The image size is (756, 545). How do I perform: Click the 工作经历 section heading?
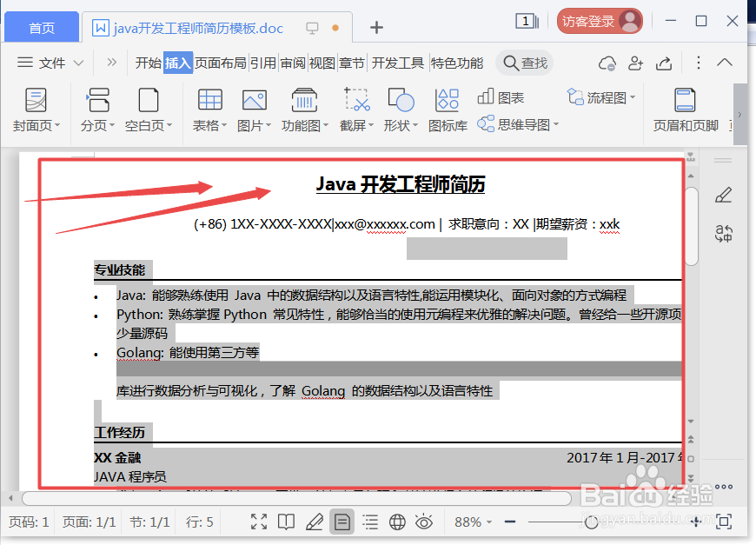(x=120, y=432)
